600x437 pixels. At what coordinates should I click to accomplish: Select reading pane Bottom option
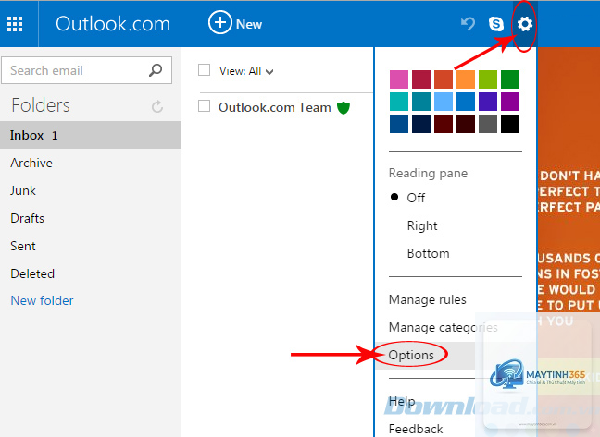point(428,254)
